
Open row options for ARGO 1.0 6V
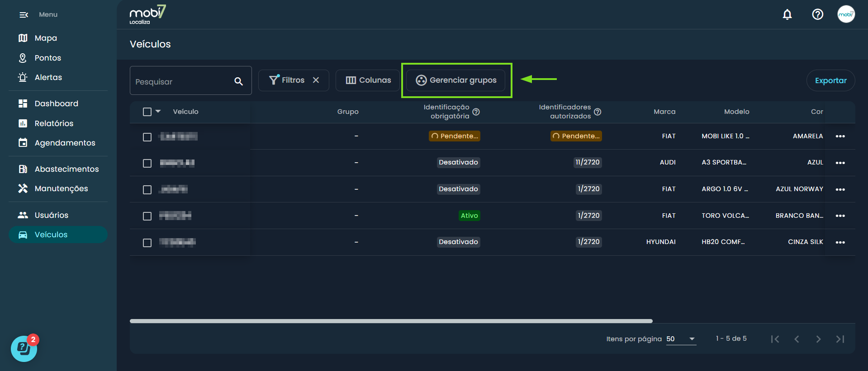[840, 189]
